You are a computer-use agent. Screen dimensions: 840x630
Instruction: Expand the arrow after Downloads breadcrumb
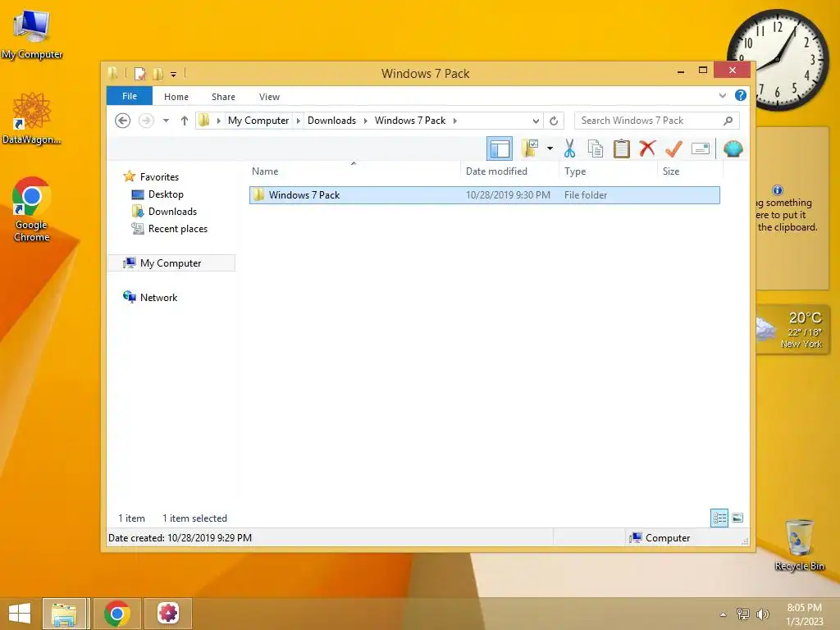(365, 121)
